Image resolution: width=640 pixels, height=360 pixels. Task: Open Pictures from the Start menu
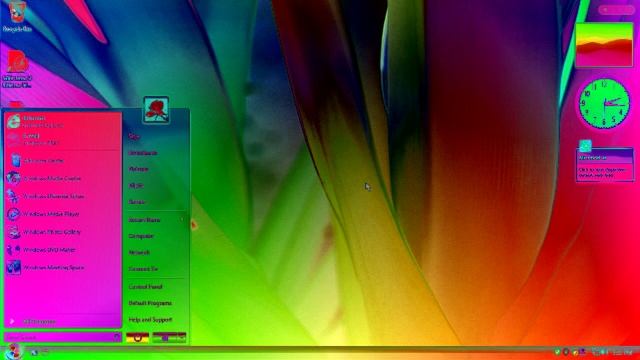click(x=138, y=169)
